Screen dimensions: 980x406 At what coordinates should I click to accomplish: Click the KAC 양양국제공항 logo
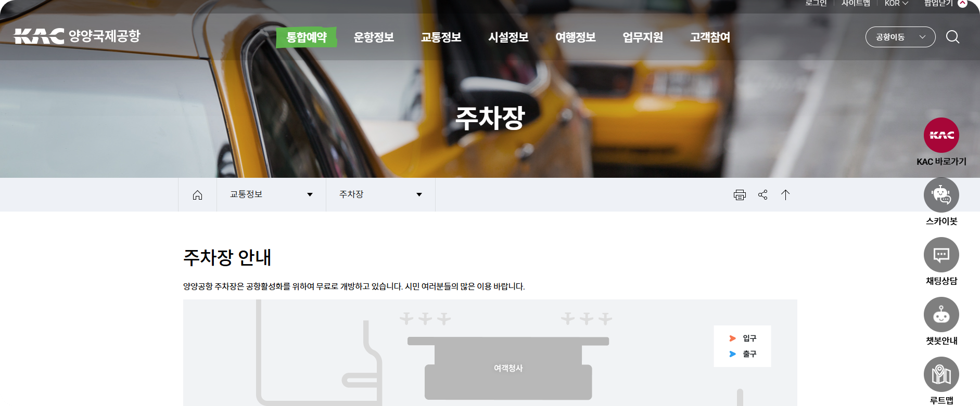pyautogui.click(x=77, y=36)
